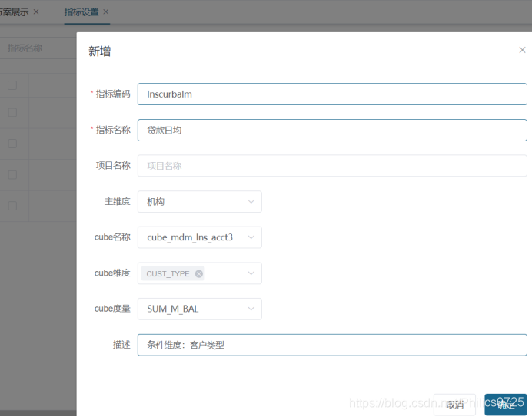
Task: Open the 主维度 dropdown showing 机构
Action: tap(200, 202)
